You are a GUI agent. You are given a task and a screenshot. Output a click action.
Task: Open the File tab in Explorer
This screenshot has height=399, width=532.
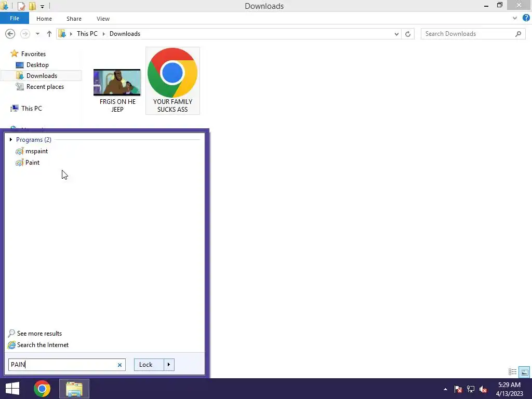(15, 18)
